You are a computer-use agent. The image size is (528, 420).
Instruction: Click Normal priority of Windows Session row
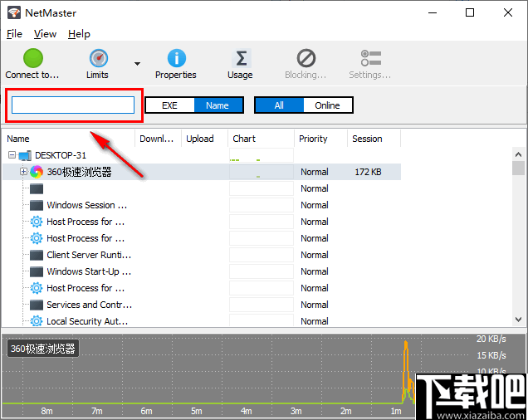click(x=315, y=205)
